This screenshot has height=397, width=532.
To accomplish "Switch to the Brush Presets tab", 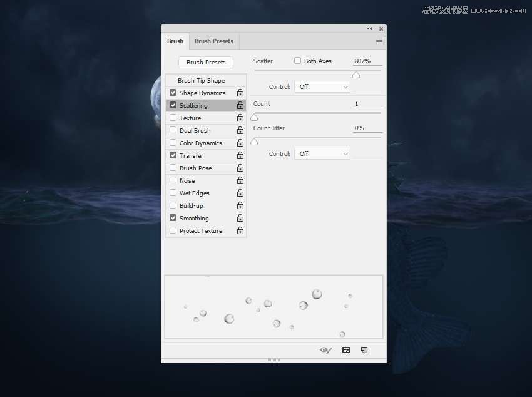I will [213, 41].
